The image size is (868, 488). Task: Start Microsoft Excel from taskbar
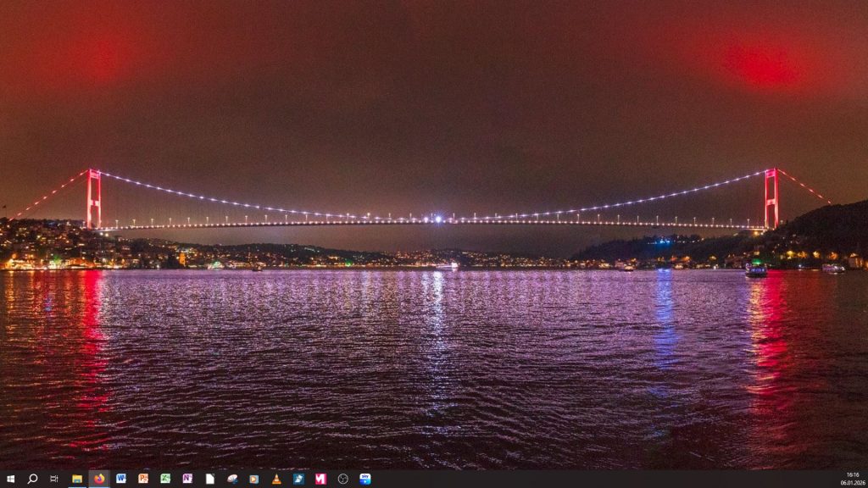(165, 479)
